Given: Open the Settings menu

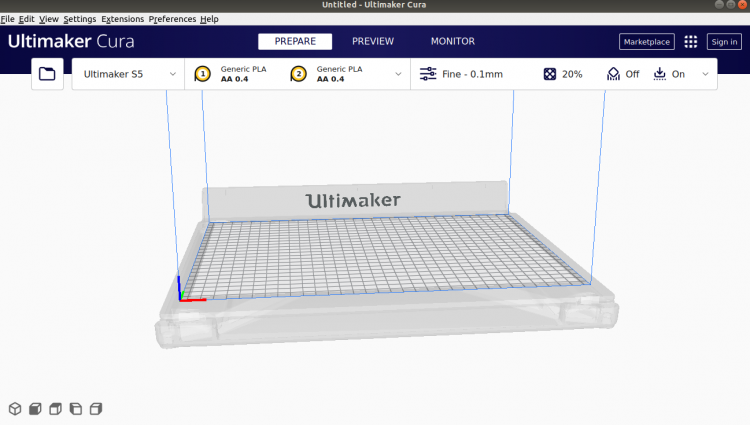Looking at the screenshot, I should [x=79, y=19].
